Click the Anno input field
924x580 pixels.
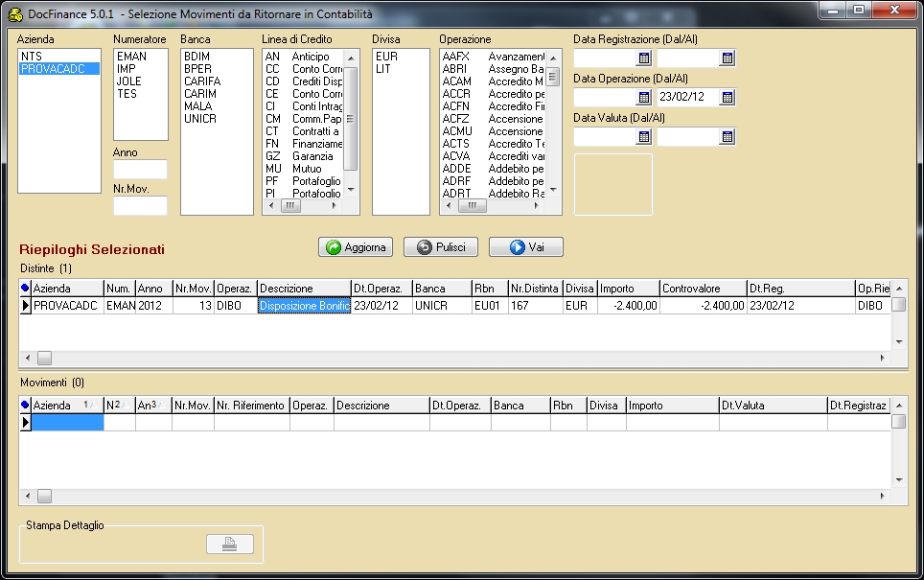[x=140, y=170]
